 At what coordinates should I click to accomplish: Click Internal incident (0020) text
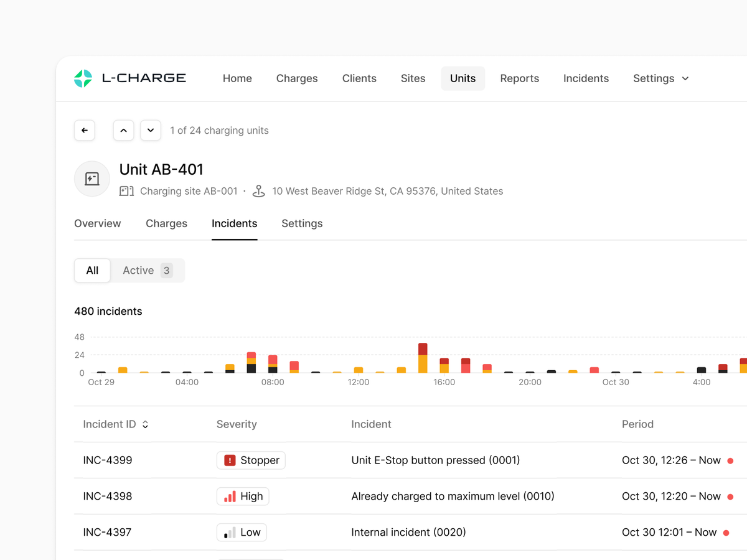point(408,533)
